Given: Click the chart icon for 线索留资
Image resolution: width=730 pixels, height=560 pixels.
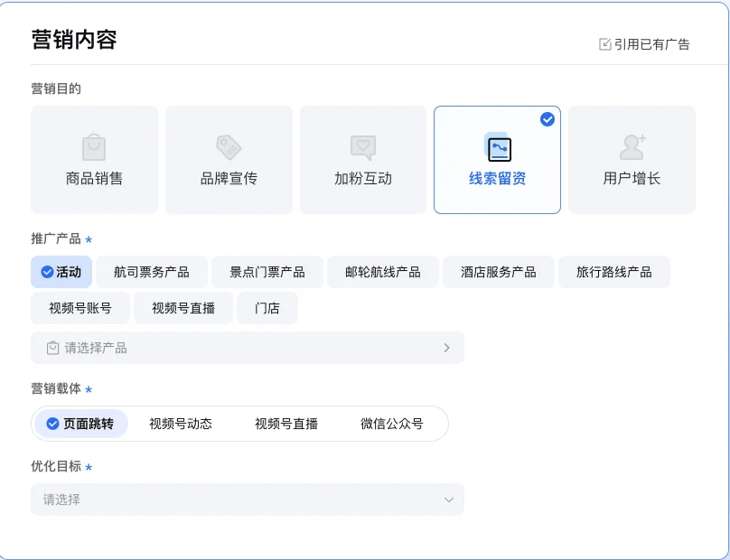Looking at the screenshot, I should pos(499,148).
